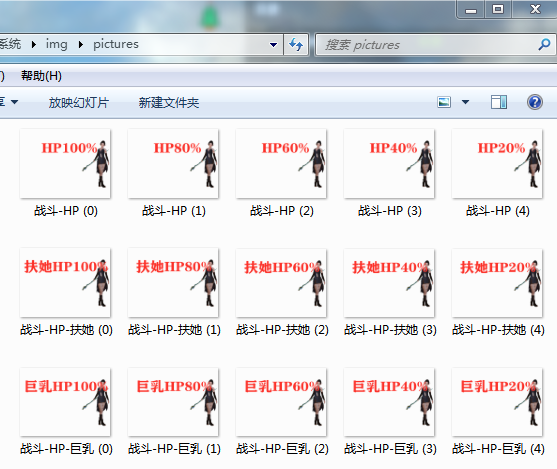Click the file name 战斗-HP (2)

pyautogui.click(x=282, y=211)
